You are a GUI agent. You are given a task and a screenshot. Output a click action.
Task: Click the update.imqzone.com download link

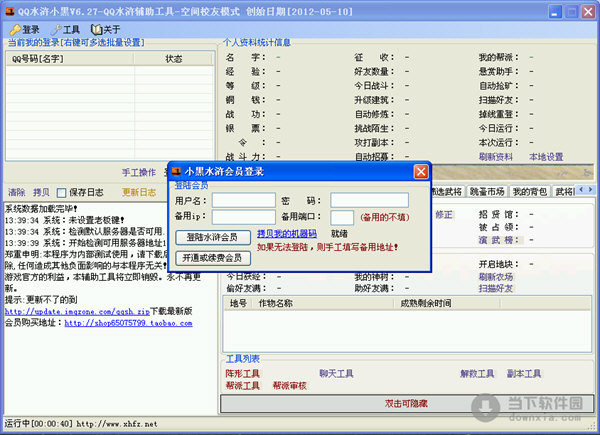(x=77, y=311)
